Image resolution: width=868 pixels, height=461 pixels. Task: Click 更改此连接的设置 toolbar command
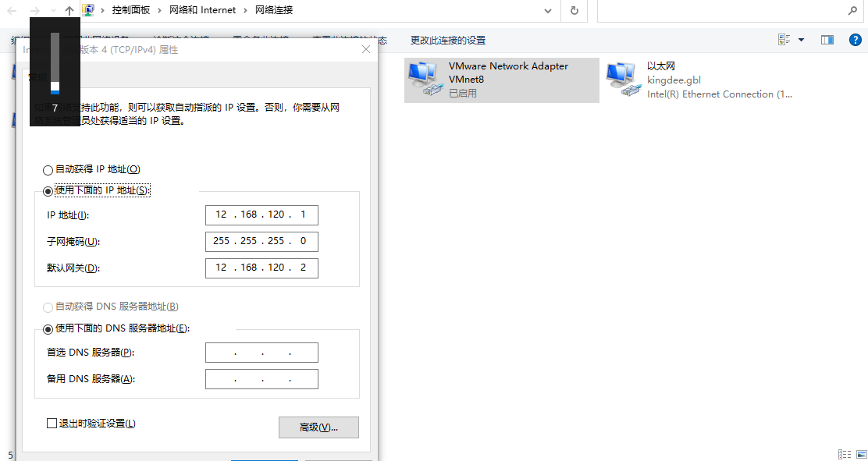448,41
